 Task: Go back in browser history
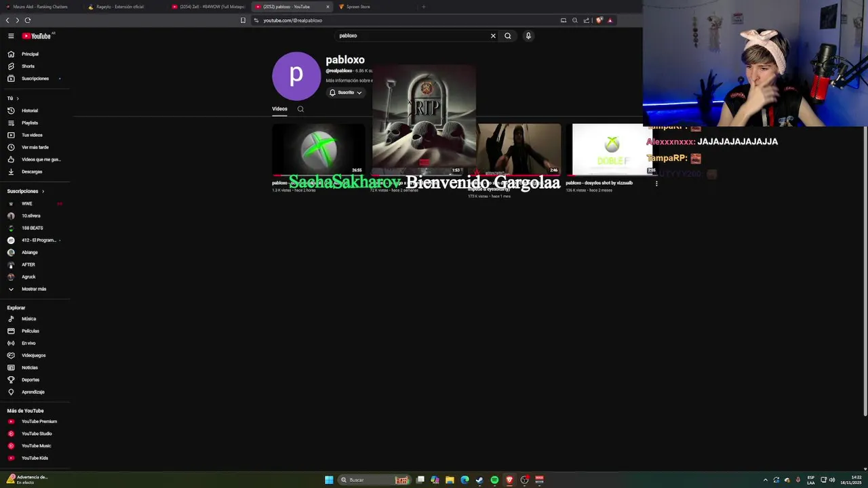7,20
